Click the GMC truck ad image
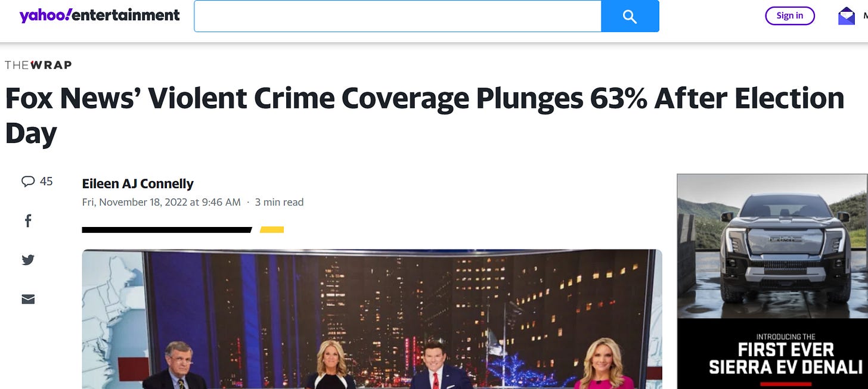868x389 pixels. click(772, 246)
